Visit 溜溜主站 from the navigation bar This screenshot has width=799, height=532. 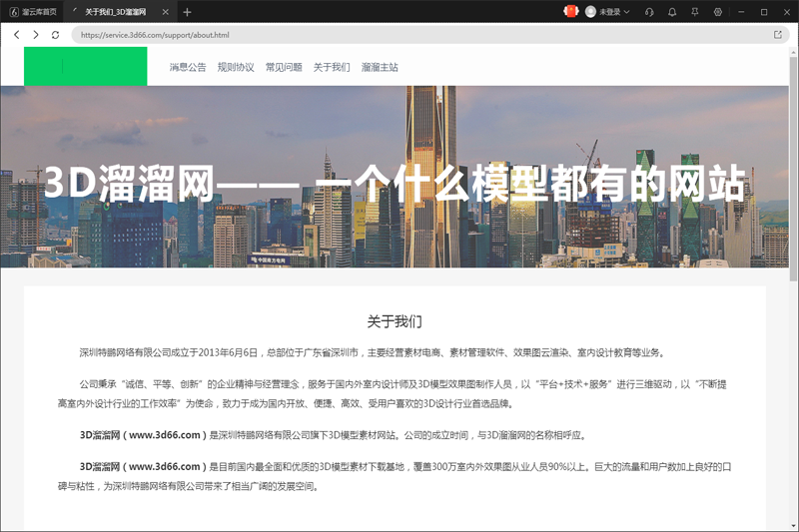tap(380, 67)
